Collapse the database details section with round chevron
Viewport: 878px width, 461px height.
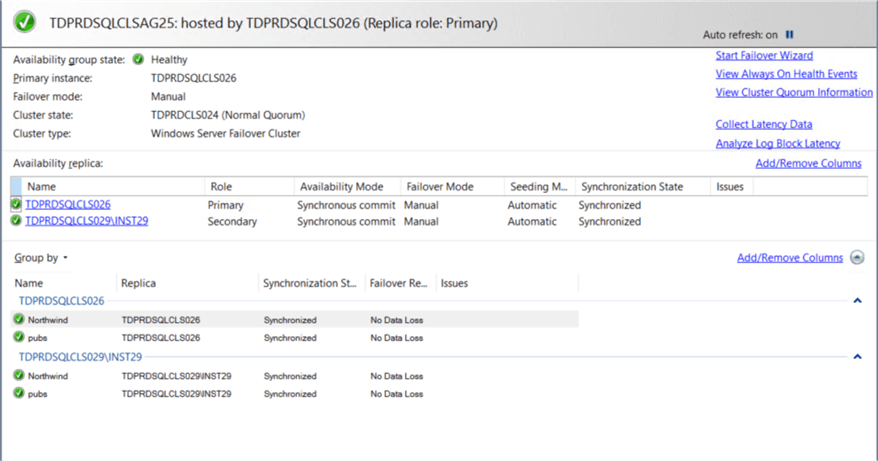click(x=857, y=258)
